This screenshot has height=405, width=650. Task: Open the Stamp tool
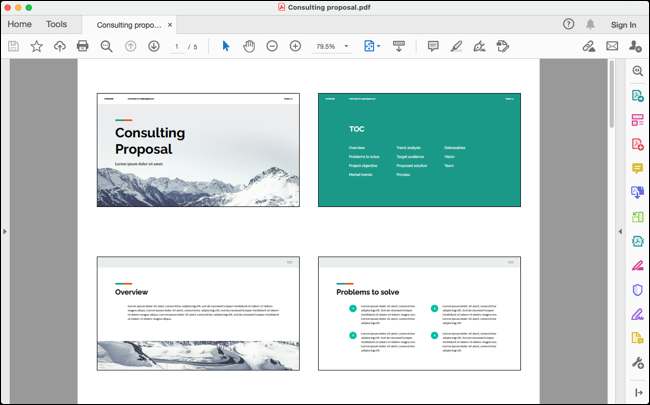click(503, 46)
